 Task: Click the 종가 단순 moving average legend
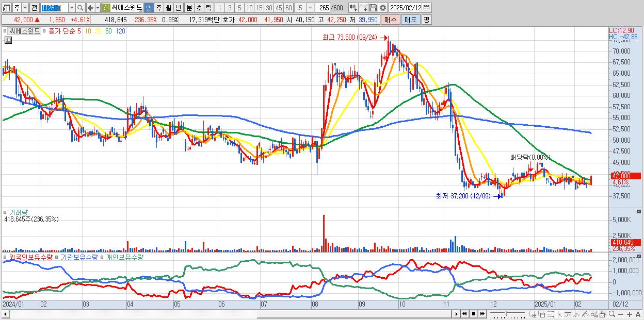tap(61, 31)
